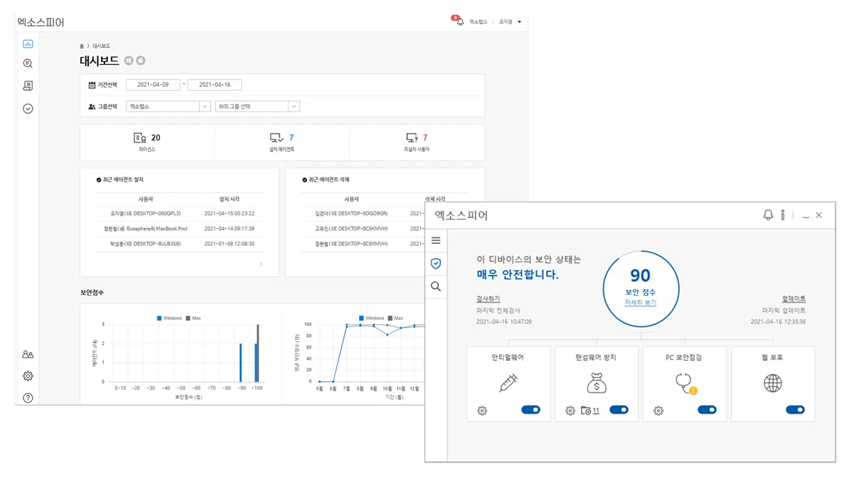Open the 오지영 user account menu
This screenshot has height=483, width=868.
point(510,22)
